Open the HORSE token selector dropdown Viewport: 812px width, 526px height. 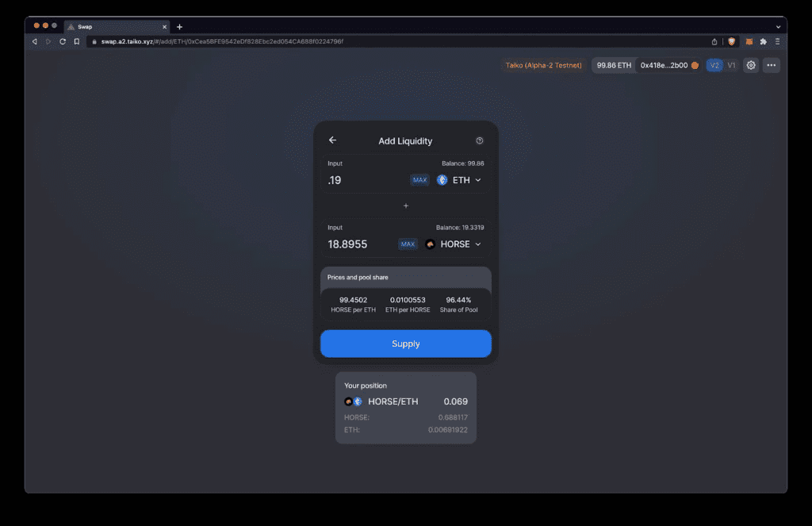click(454, 244)
